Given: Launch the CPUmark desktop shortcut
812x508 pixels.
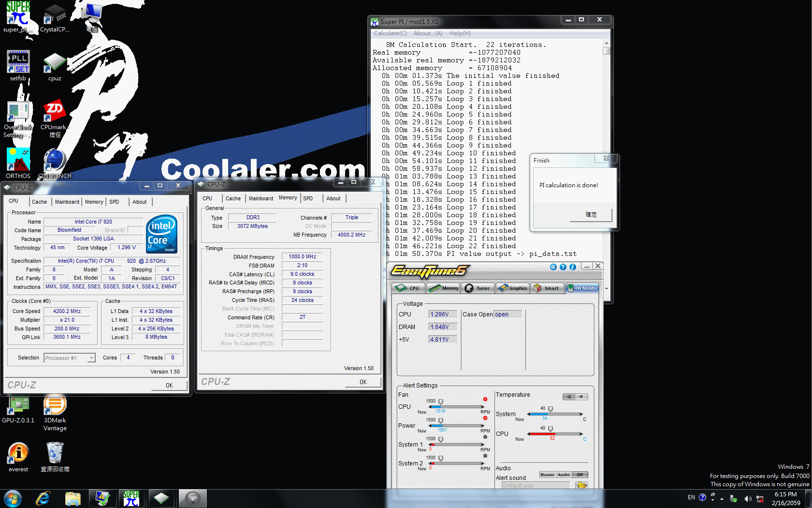Looking at the screenshot, I should coord(55,119).
